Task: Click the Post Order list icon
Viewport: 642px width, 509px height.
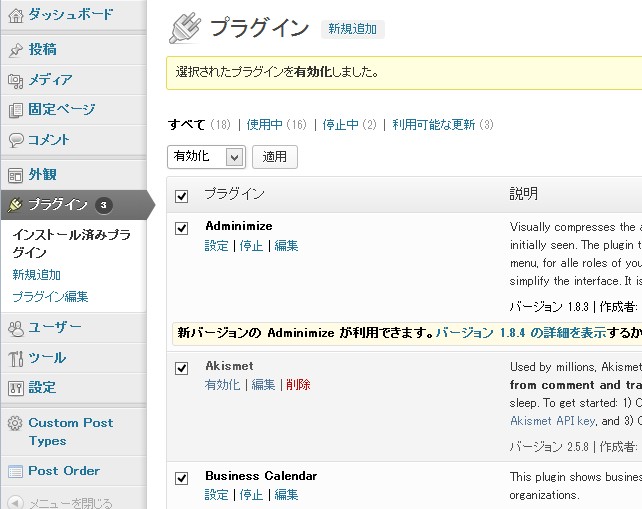Action: (16, 471)
